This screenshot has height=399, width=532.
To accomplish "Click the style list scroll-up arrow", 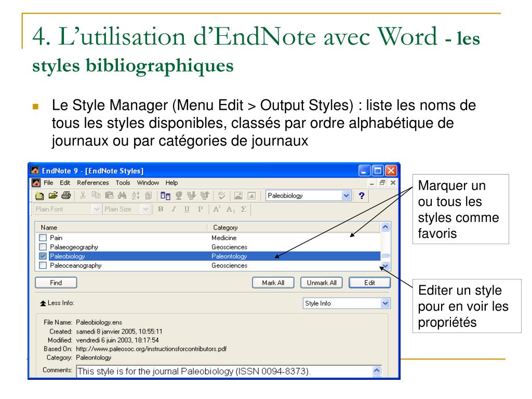I will (385, 227).
